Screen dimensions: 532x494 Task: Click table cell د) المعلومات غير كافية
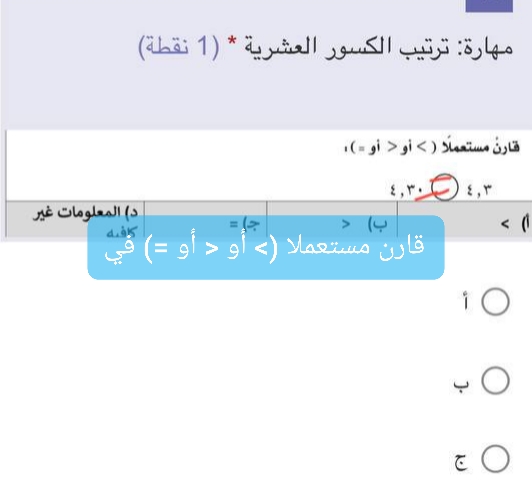[x=75, y=219]
